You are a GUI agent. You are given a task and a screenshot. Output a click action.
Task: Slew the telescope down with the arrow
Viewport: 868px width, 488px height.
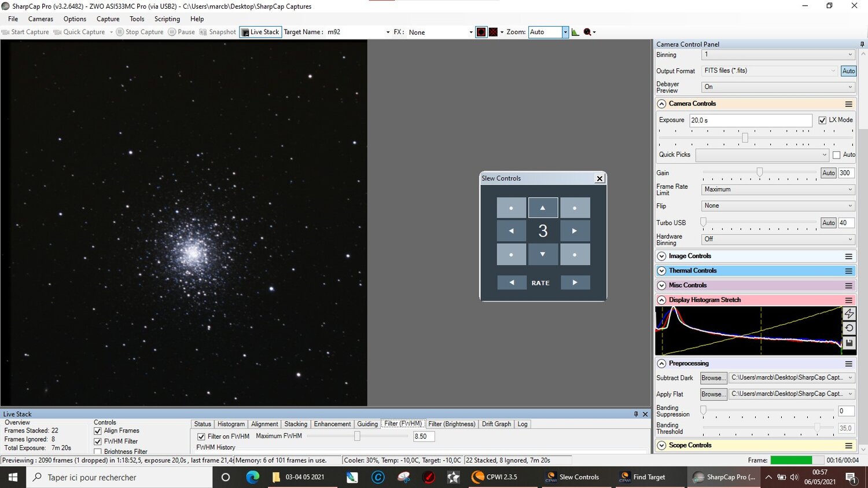543,254
